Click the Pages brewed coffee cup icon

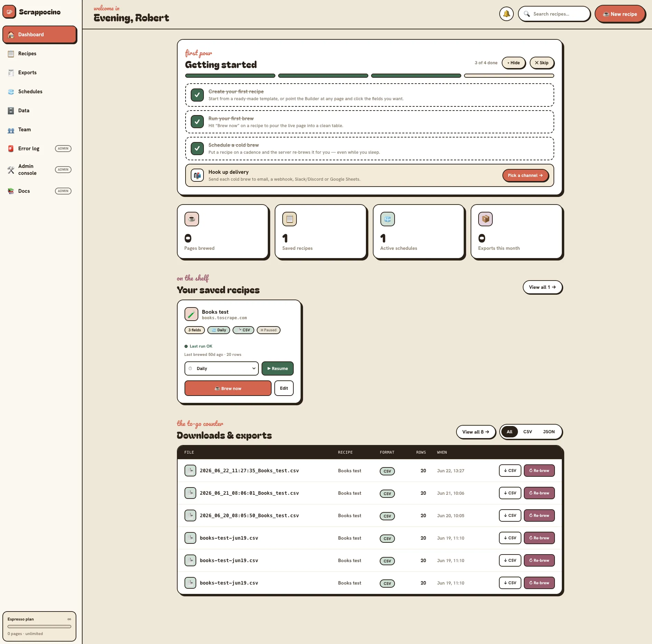pyautogui.click(x=192, y=219)
